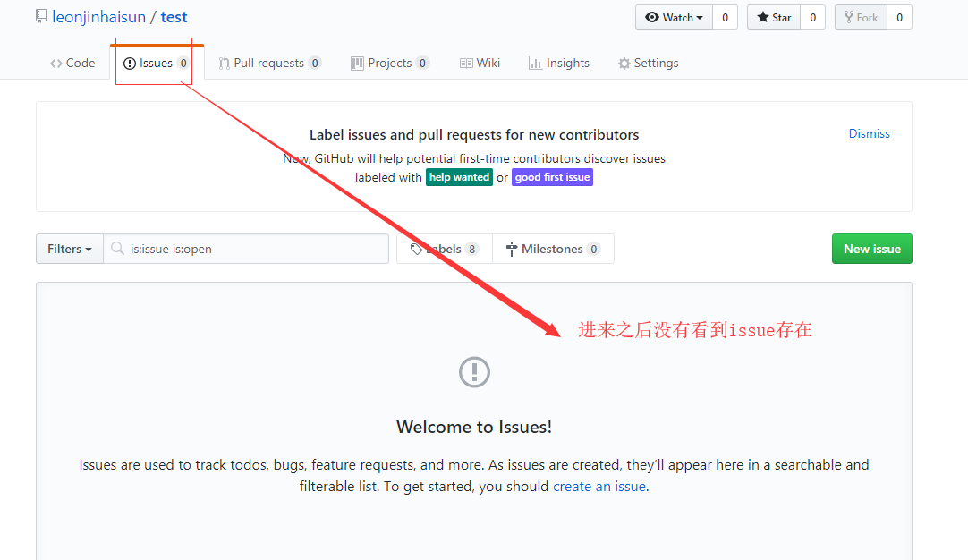Click the repository book icon
This screenshot has height=560, width=968.
(x=41, y=17)
